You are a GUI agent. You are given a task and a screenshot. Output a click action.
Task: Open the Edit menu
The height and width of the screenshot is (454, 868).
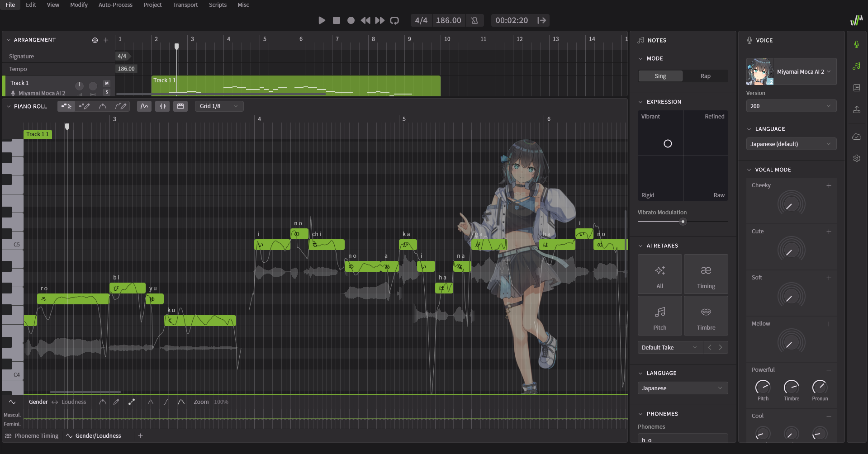click(31, 5)
